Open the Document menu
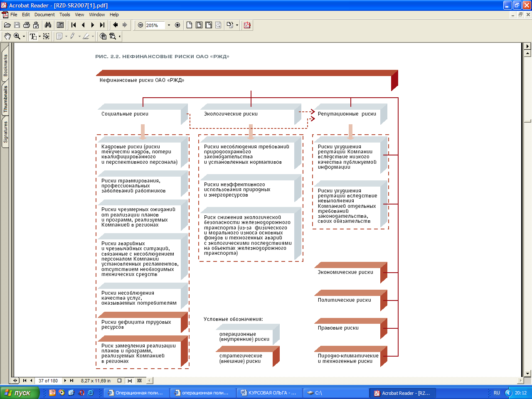The height and width of the screenshot is (399, 532). point(44,15)
